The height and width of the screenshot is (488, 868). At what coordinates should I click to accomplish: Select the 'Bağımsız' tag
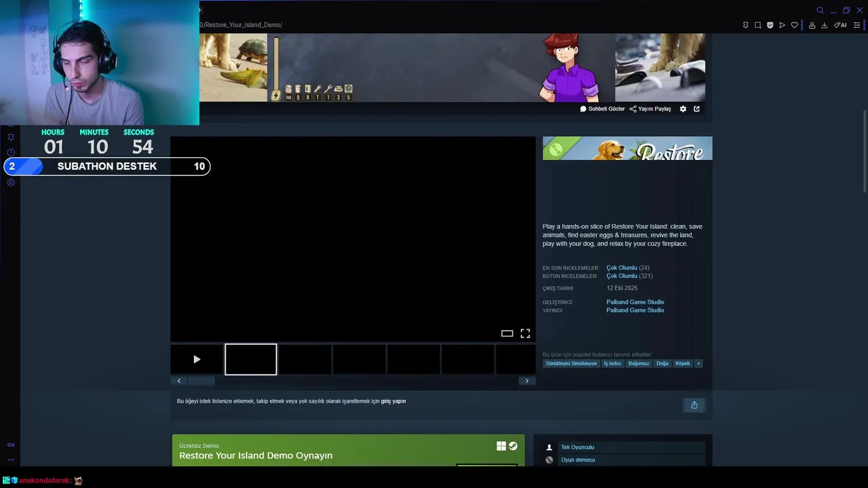click(639, 363)
